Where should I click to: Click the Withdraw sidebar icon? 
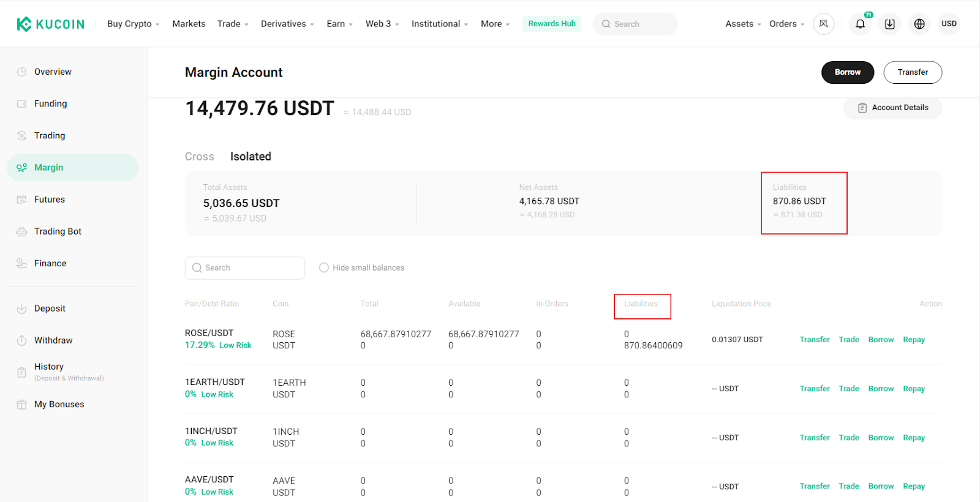point(22,340)
